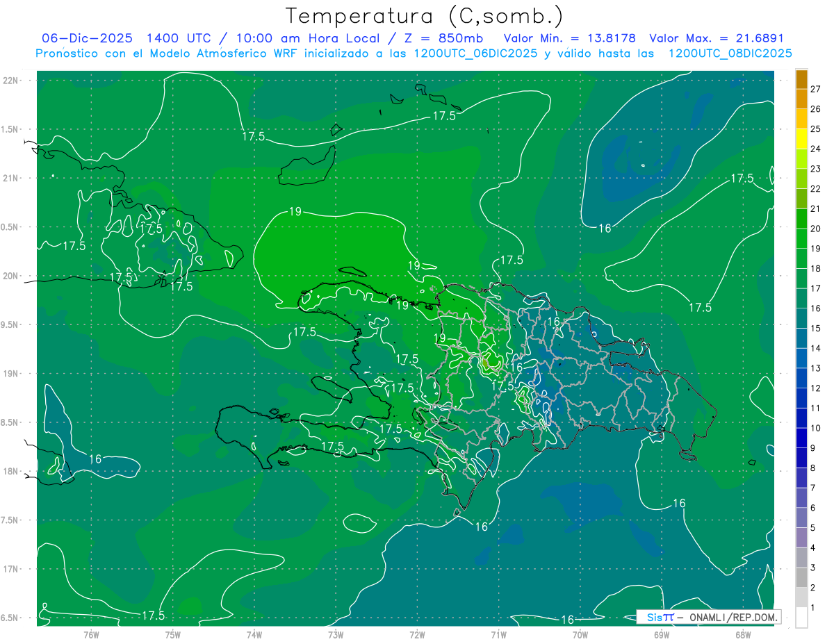
Task: Click the 'Valor Max. = 21.6891' text
Action: (717, 38)
